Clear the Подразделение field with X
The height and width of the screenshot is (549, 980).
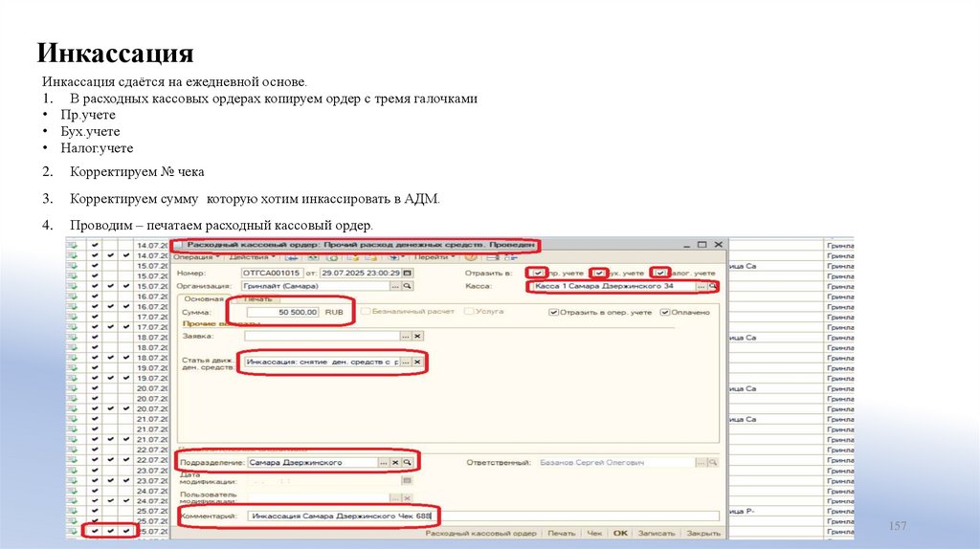tap(395, 463)
